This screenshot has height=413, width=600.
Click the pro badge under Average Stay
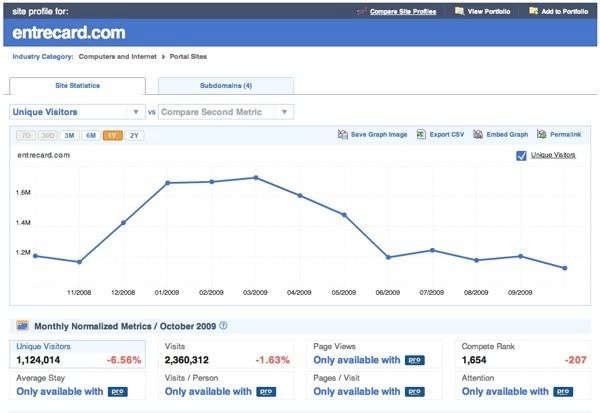click(118, 392)
